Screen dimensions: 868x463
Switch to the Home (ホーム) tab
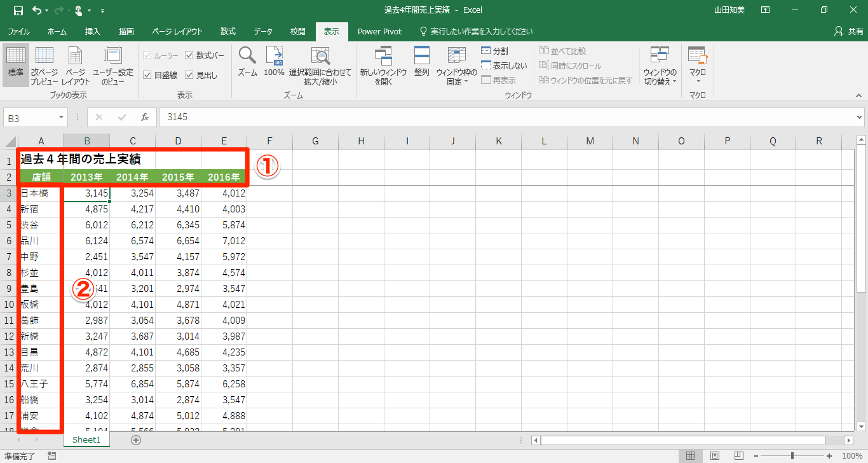coord(57,31)
